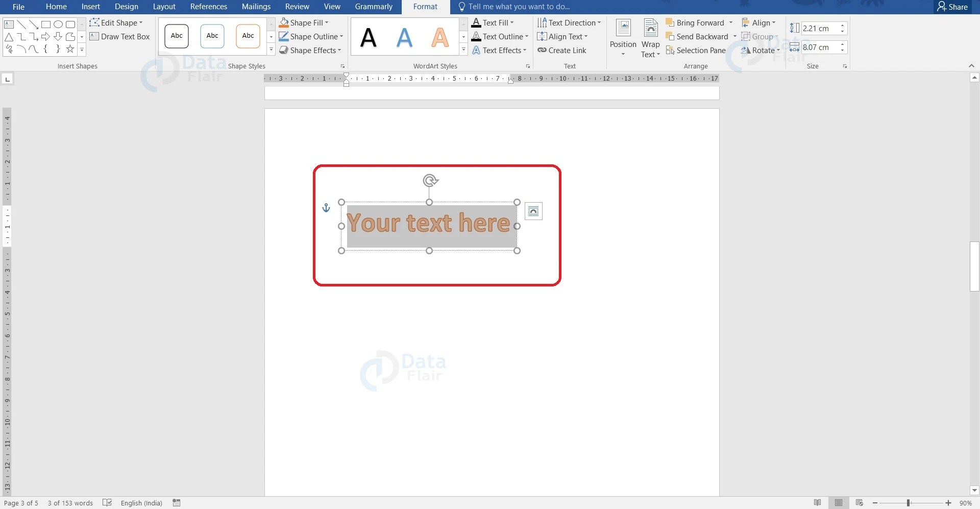Click the Selection Pane button
This screenshot has width=980, height=509.
[696, 50]
